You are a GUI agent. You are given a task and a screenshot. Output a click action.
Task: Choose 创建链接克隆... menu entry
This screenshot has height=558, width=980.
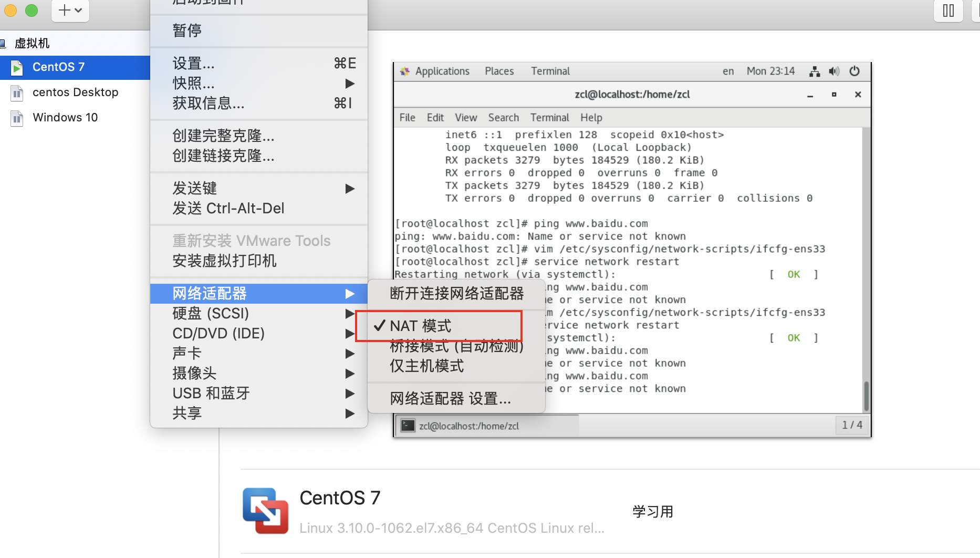(258, 156)
